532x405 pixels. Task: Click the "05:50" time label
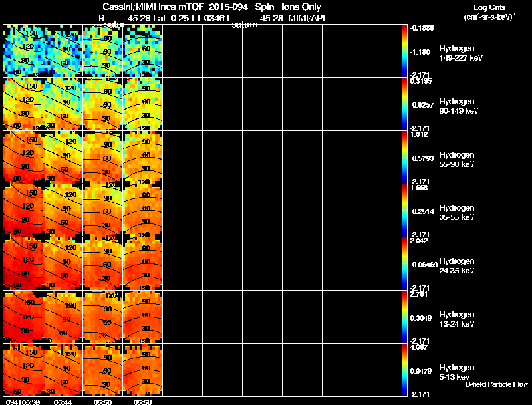(102, 402)
